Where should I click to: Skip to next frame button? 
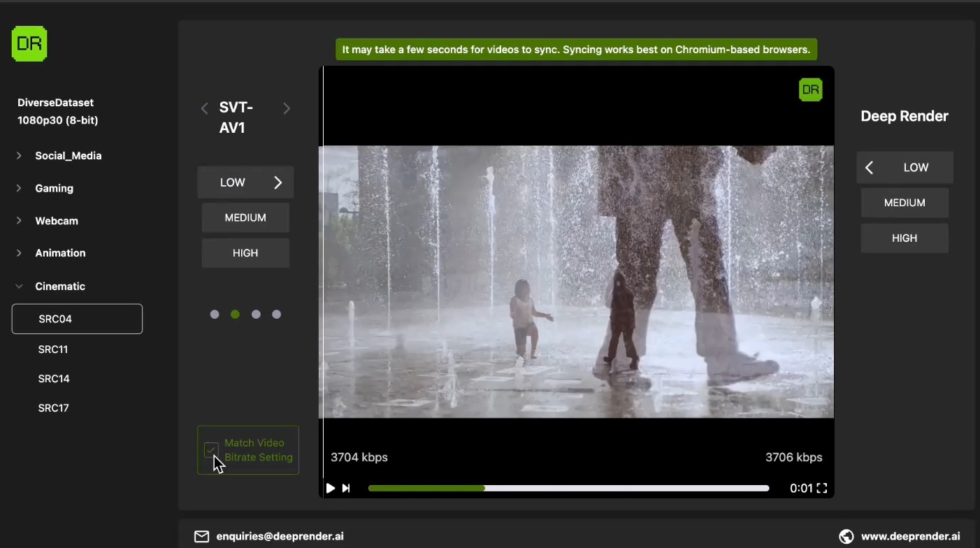[346, 488]
